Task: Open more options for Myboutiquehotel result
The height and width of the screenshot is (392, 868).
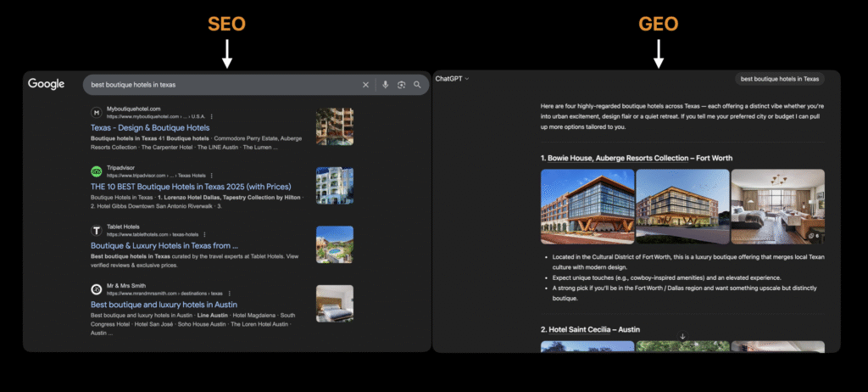Action: [x=211, y=117]
